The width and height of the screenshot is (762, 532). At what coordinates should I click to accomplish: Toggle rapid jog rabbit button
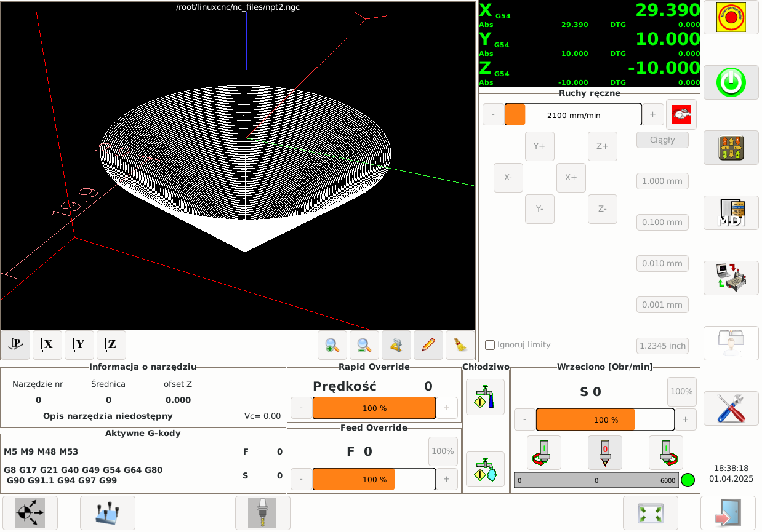click(681, 114)
